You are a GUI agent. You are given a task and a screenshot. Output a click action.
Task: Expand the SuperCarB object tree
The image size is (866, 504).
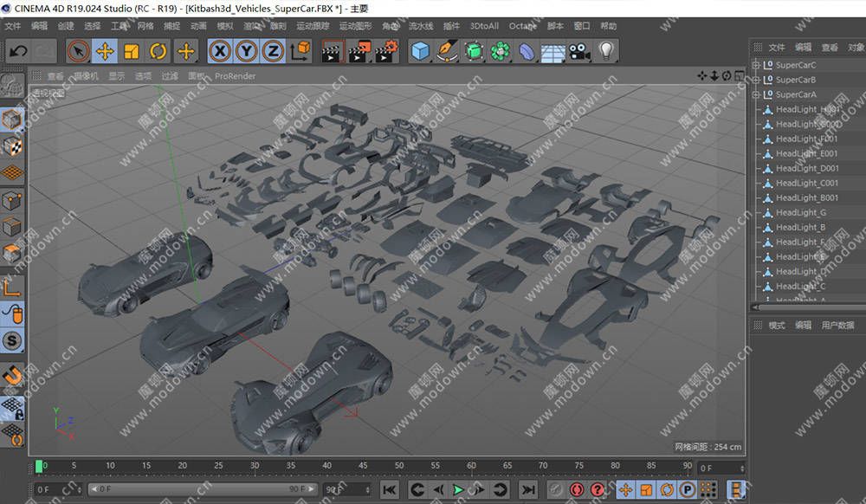756,80
